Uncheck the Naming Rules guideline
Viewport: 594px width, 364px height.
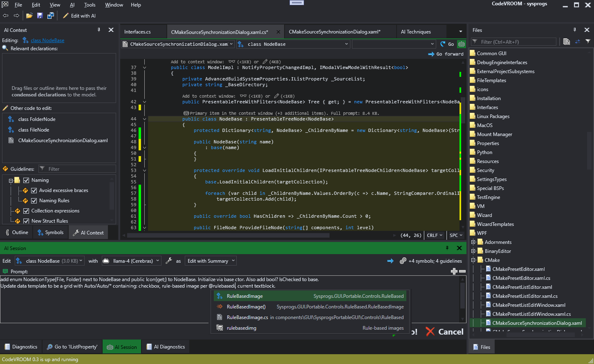(x=34, y=201)
